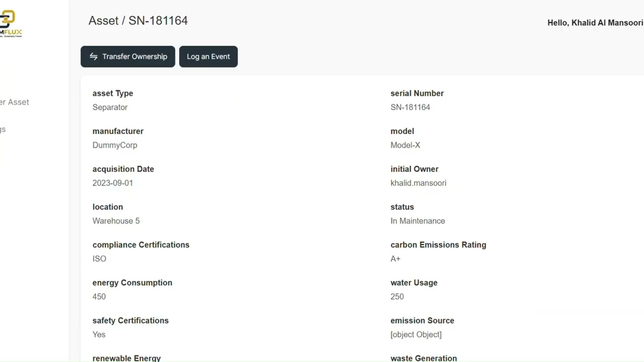The width and height of the screenshot is (644, 362).
Task: Select the model value Model-X
Action: (405, 145)
